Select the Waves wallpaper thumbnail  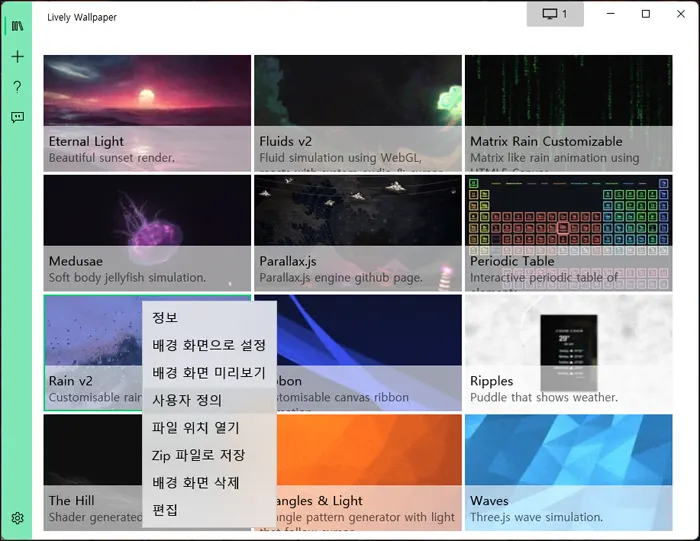pyautogui.click(x=569, y=472)
